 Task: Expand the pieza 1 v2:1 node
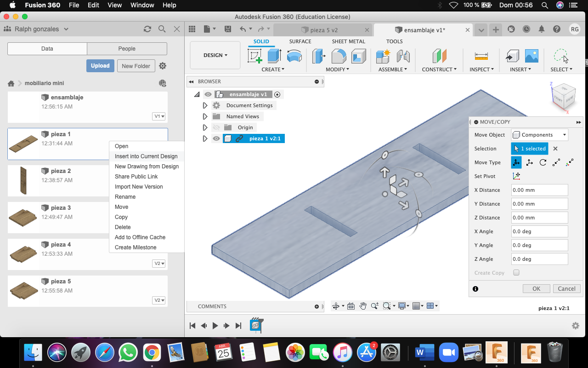coord(205,138)
